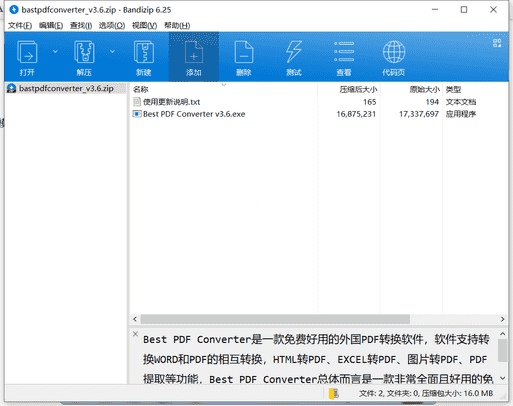Select the file 使用更新说明.txt
The height and width of the screenshot is (406, 513).
coord(171,102)
